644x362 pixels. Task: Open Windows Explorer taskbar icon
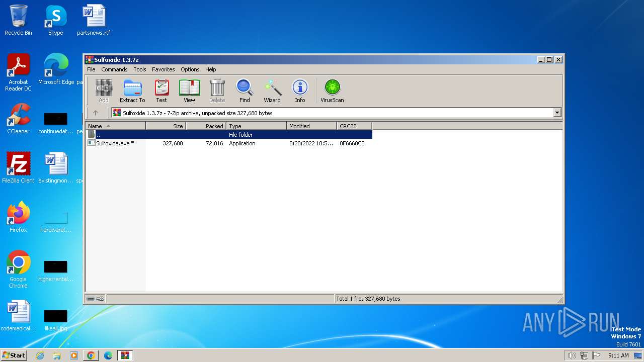[x=57, y=355]
